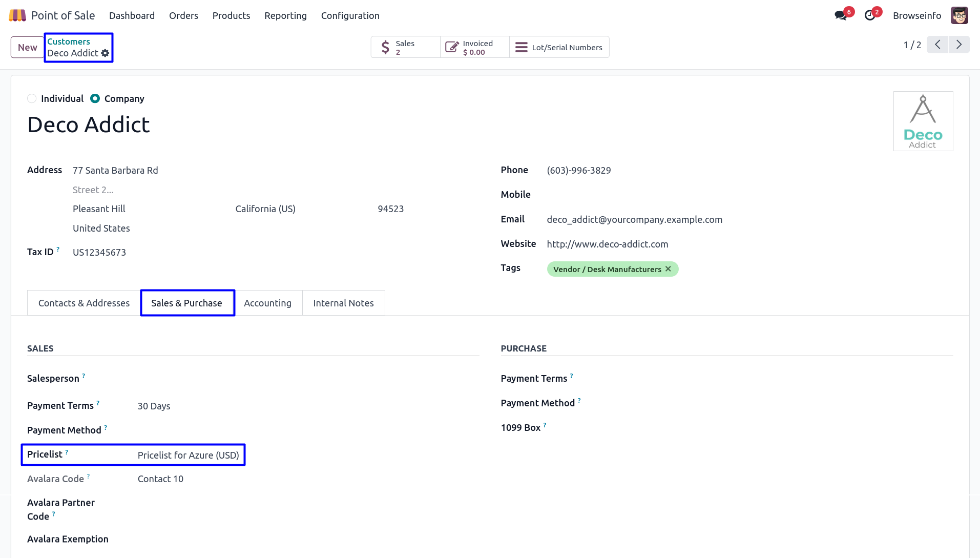Go to next record arrow
Viewport: 980px width, 558px height.
click(959, 45)
